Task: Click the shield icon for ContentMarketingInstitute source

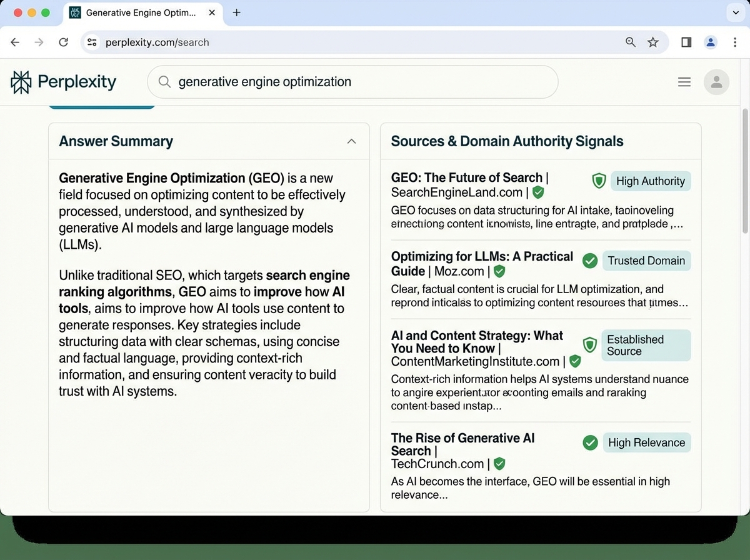Action: click(590, 344)
